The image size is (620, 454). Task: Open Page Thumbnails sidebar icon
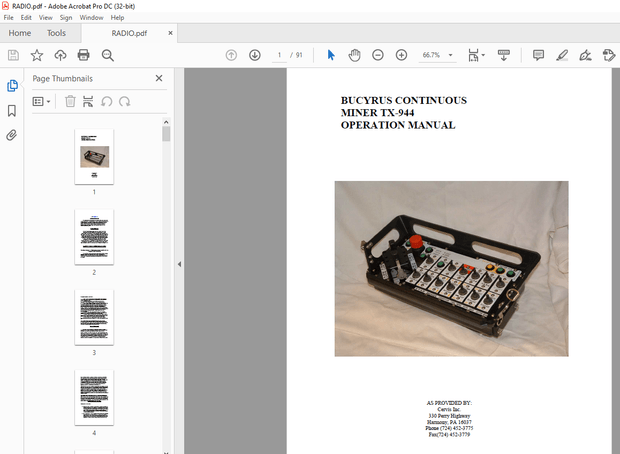[12, 85]
